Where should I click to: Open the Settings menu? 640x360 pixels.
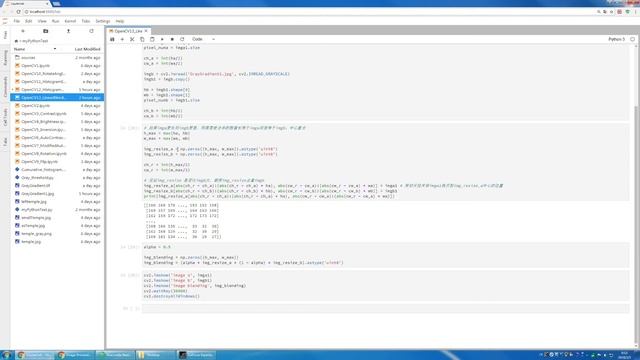(x=103, y=21)
